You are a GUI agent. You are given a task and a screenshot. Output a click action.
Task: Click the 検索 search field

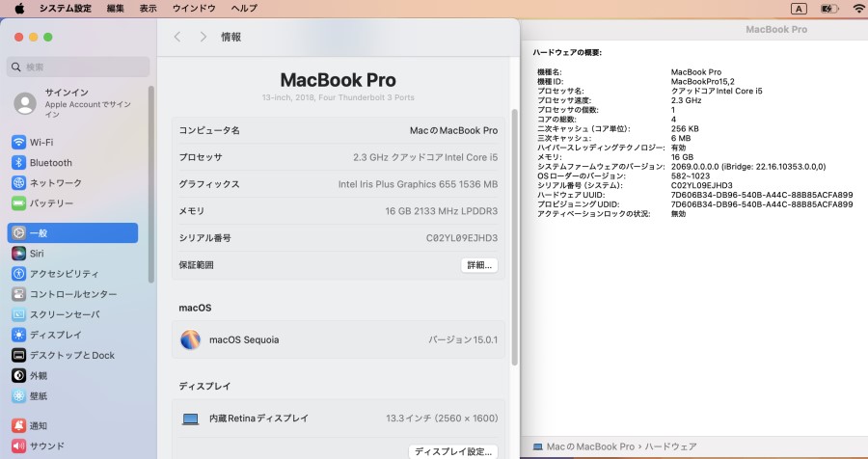click(78, 67)
